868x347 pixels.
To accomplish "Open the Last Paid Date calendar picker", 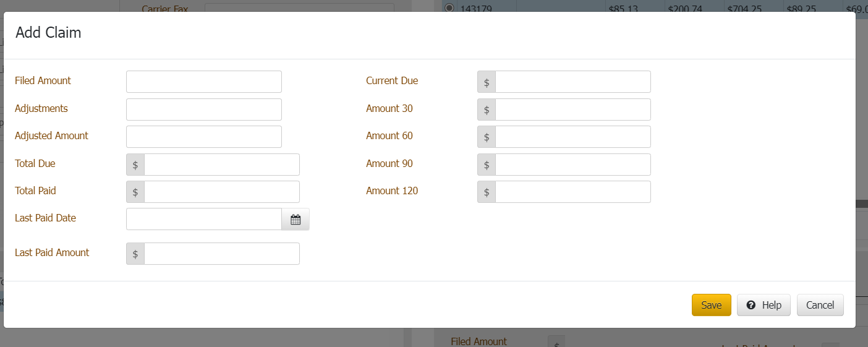I will (x=296, y=219).
